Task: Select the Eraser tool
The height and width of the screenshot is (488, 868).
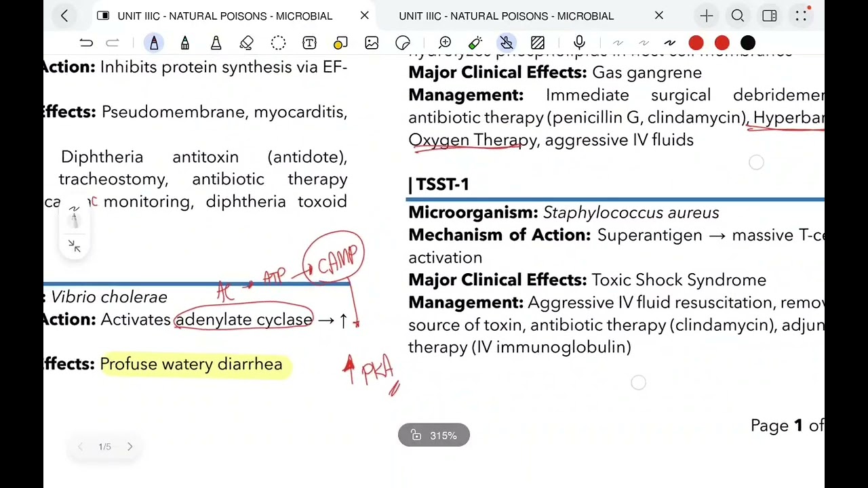Action: coord(247,43)
